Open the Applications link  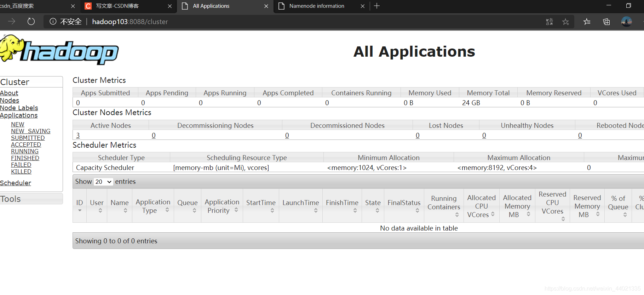[x=19, y=115]
